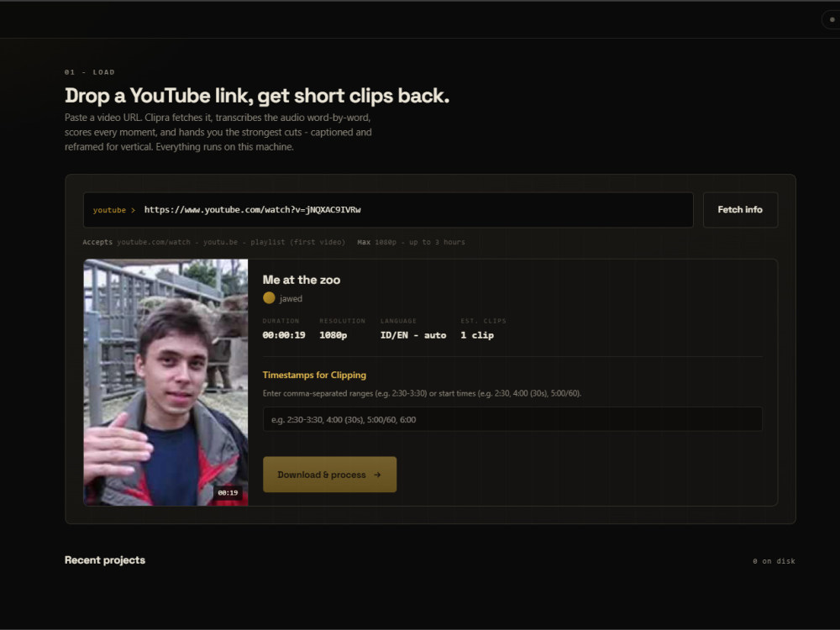The width and height of the screenshot is (840, 630).
Task: Click the status pill in top-right corner
Action: pos(831,19)
